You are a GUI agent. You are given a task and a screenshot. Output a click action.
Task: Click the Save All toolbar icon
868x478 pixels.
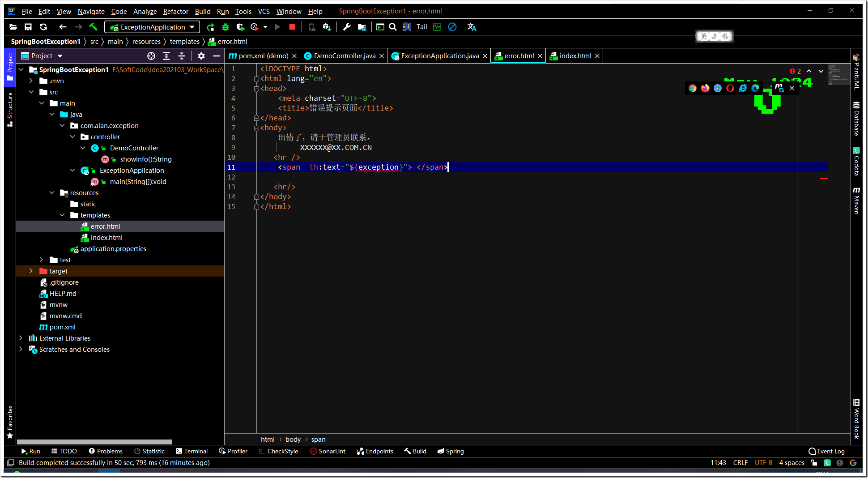point(28,27)
